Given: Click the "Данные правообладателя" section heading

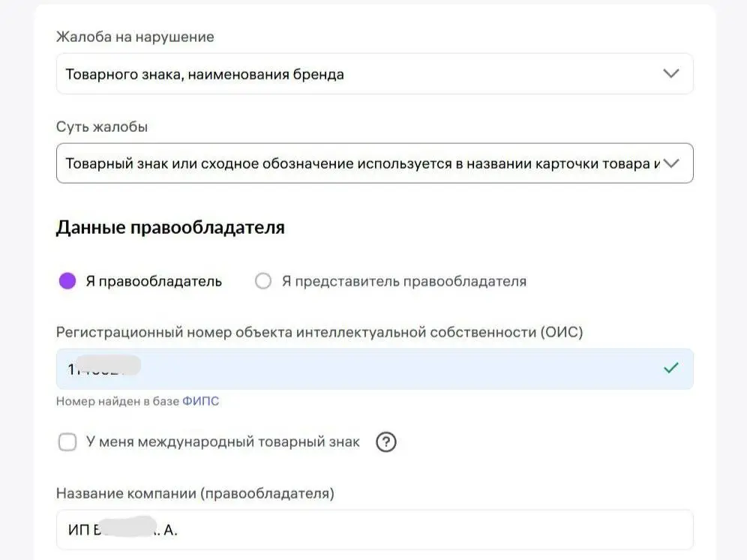Looking at the screenshot, I should [170, 227].
